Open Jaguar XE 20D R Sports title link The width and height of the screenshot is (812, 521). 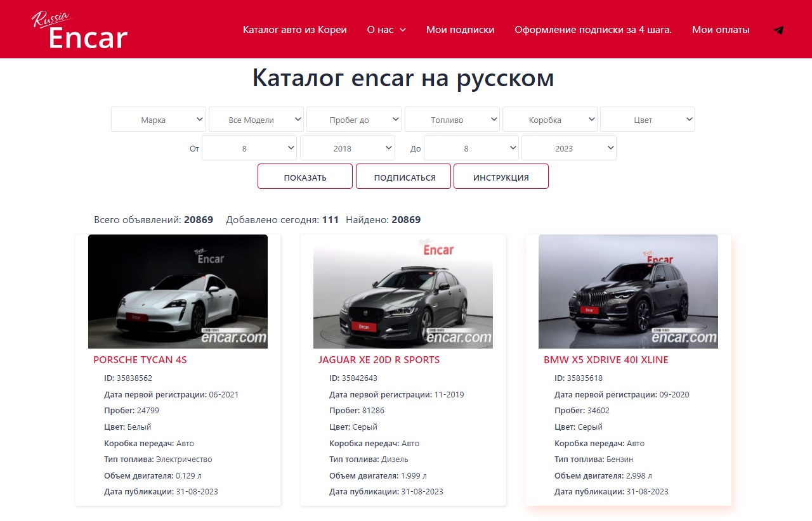(x=379, y=360)
